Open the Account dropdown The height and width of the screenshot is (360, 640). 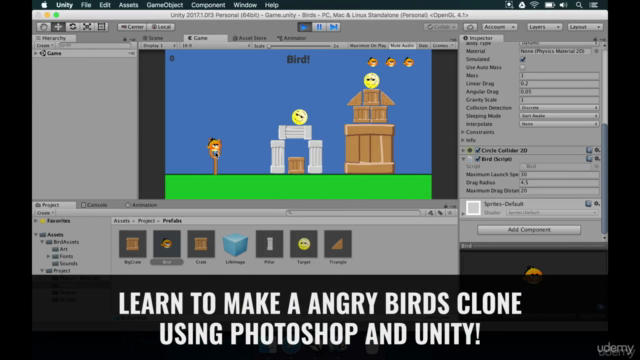[500, 27]
